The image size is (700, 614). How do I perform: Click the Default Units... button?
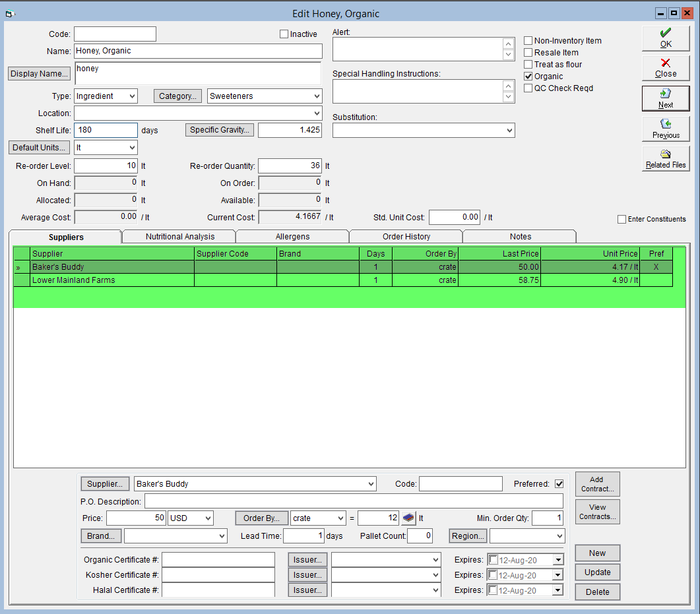[40, 148]
